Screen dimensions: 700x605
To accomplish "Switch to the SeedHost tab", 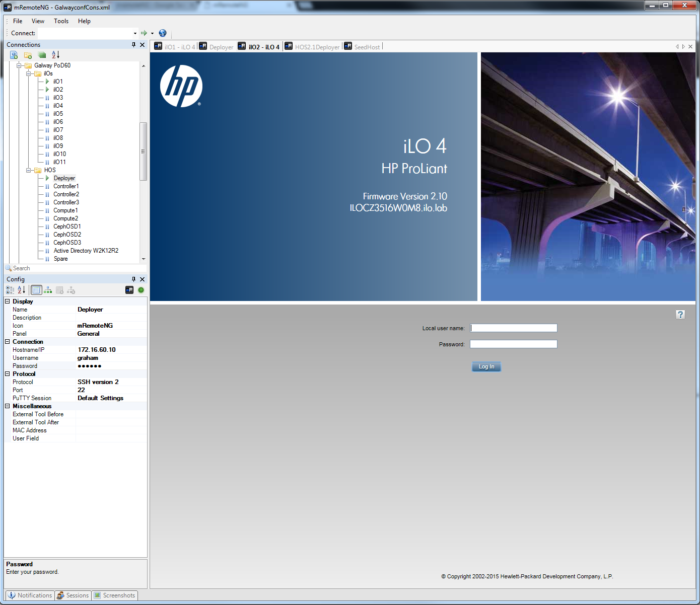I will 363,47.
